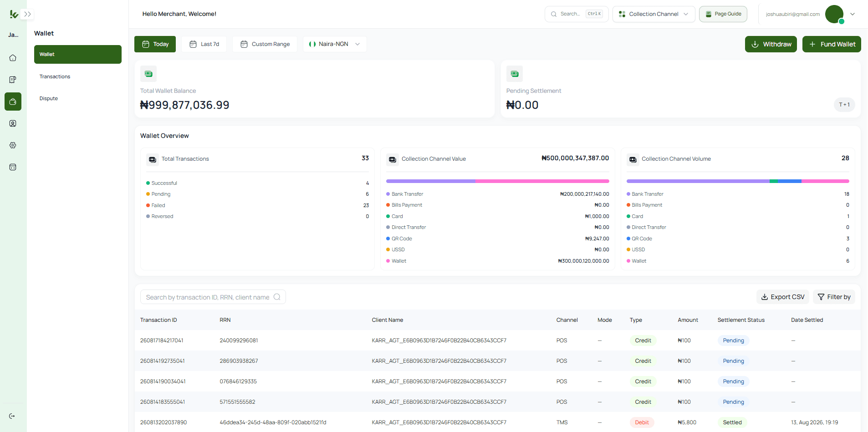The image size is (868, 432).
Task: Open the Page Guide button
Action: point(723,14)
